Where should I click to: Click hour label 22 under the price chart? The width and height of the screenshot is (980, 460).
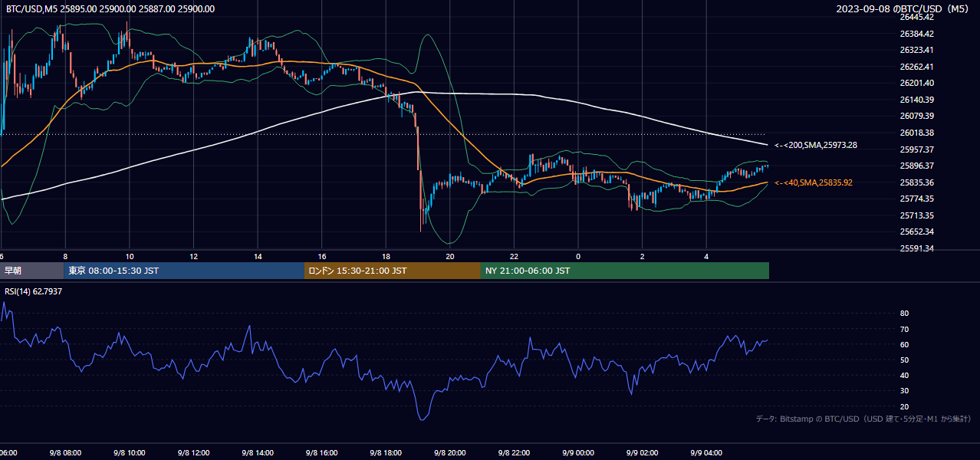coord(515,256)
